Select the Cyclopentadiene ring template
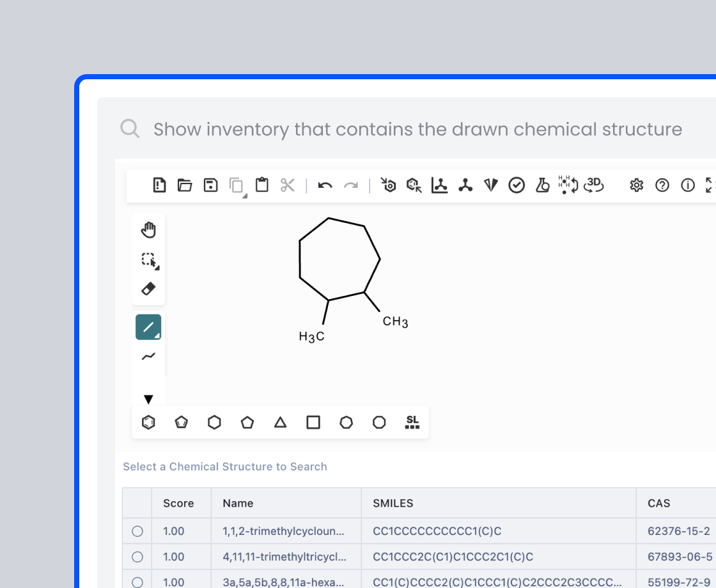716x588 pixels. [182, 422]
